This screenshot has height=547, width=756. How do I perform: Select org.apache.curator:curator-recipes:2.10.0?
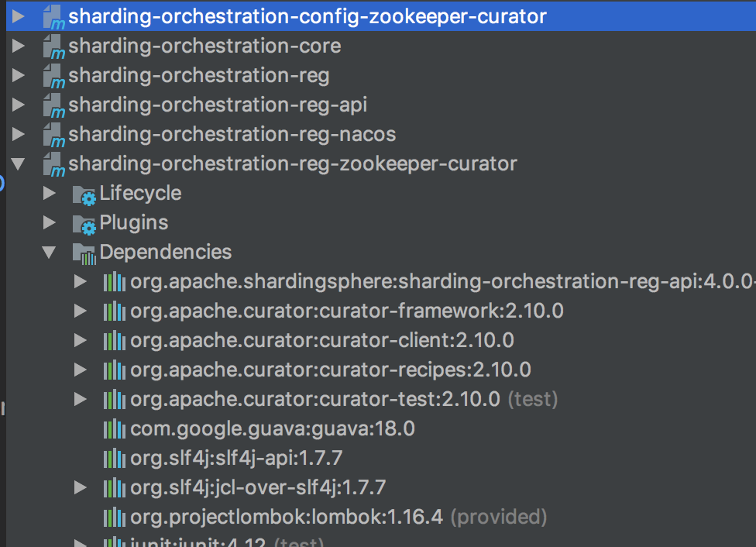pyautogui.click(x=330, y=370)
